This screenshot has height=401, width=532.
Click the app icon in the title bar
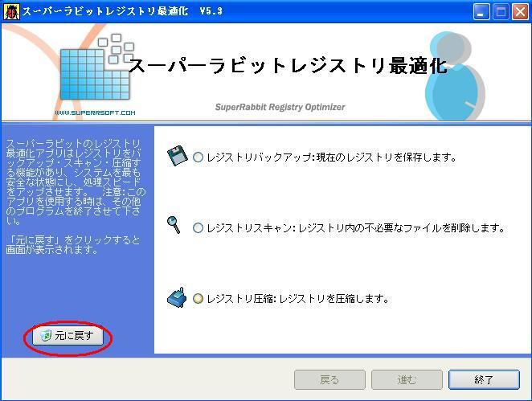[x=11, y=11]
